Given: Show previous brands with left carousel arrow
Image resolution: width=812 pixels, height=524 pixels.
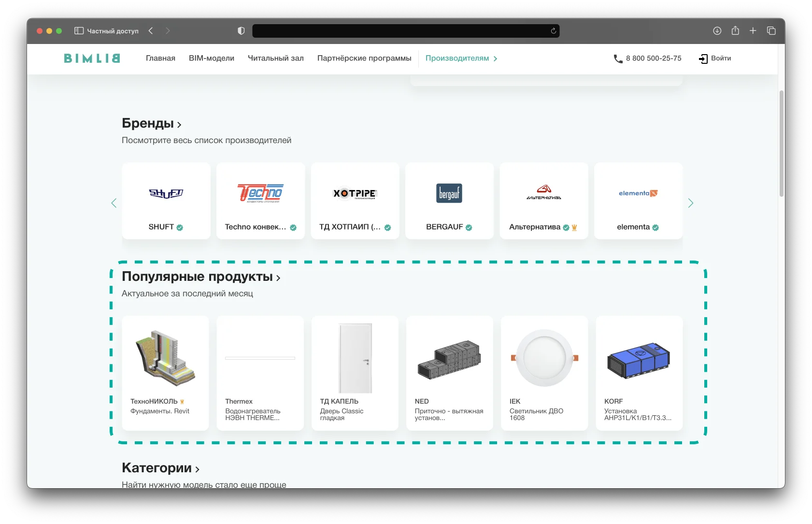Looking at the screenshot, I should (114, 203).
